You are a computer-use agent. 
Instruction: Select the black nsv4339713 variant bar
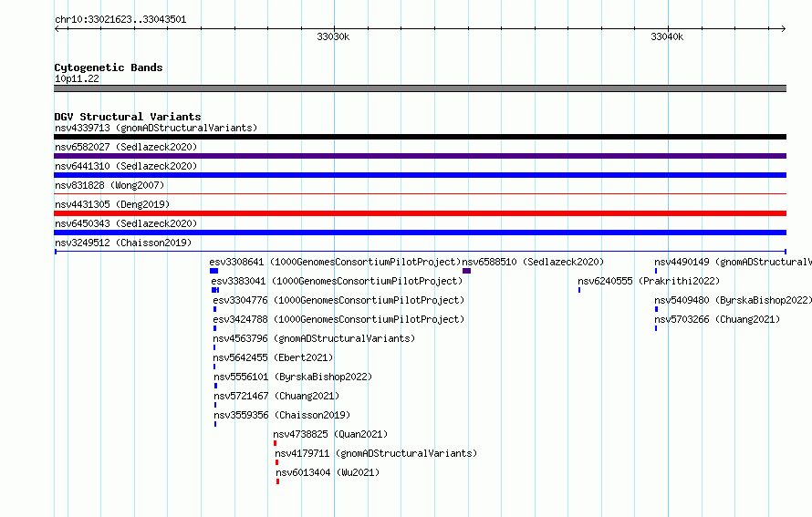(x=420, y=137)
